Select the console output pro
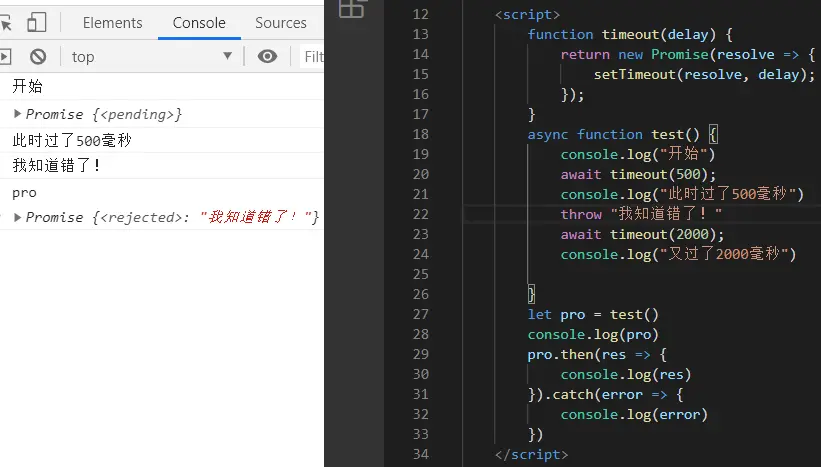The width and height of the screenshot is (821, 467). [24, 193]
